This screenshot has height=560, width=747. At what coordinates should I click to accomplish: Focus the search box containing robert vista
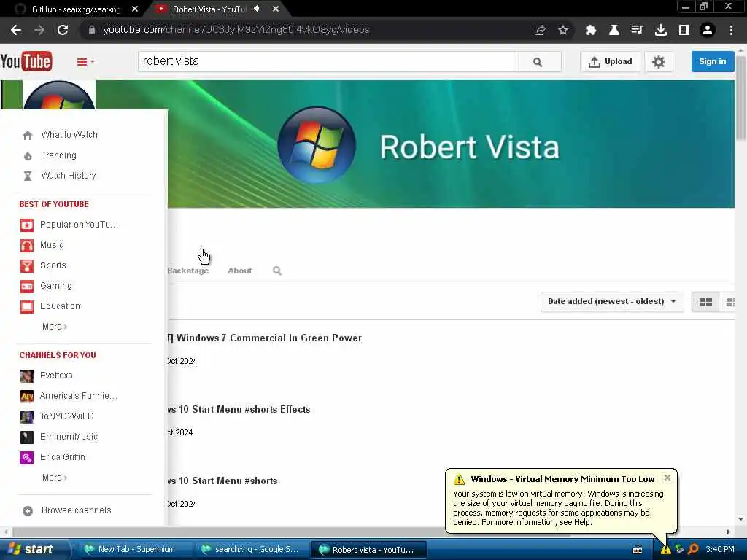pos(326,61)
